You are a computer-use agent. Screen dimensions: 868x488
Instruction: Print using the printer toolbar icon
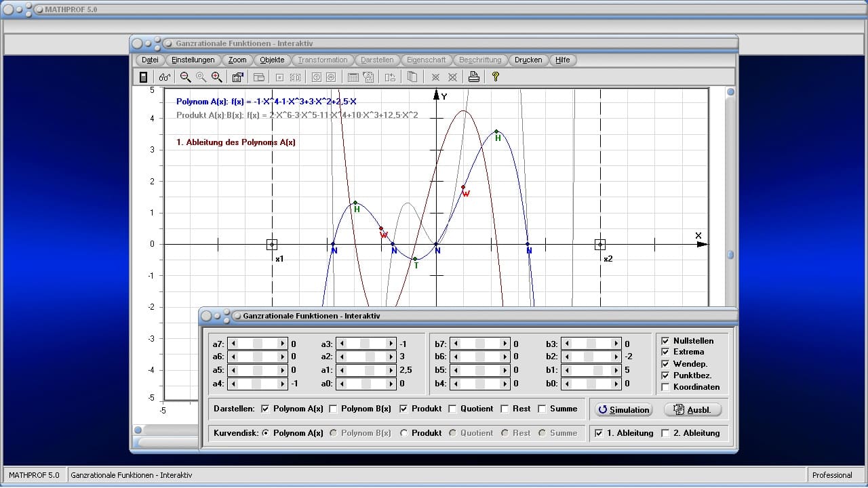[x=474, y=77]
